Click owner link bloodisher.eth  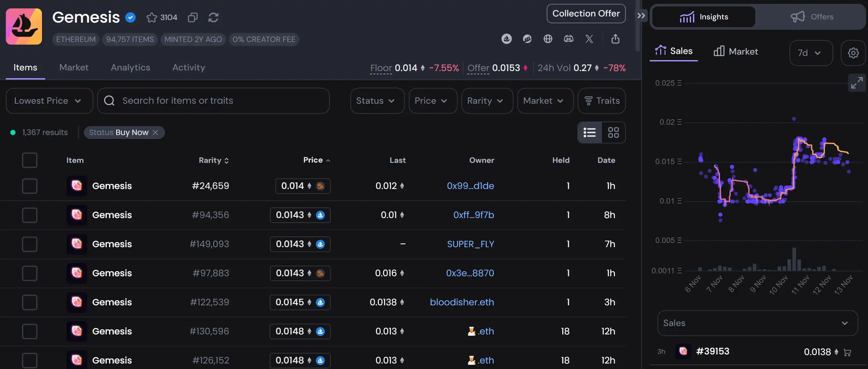click(462, 302)
